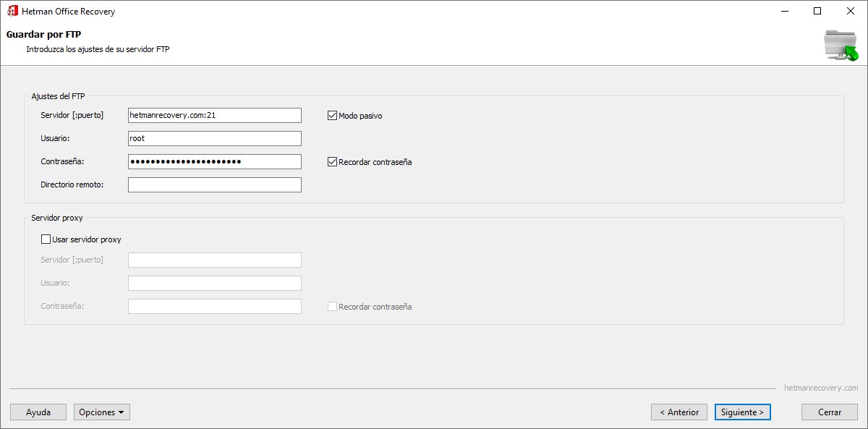Open the Opciones dropdown button
The image size is (868, 429).
pos(102,412)
